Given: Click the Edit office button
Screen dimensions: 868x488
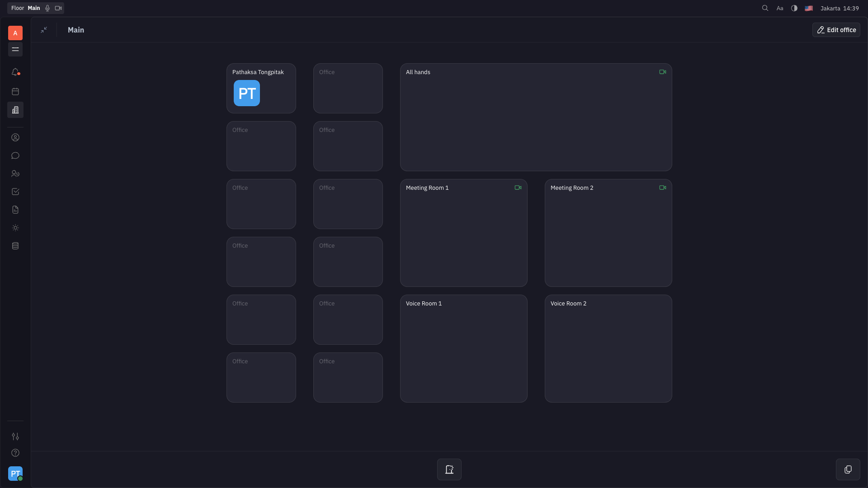Looking at the screenshot, I should click(836, 30).
